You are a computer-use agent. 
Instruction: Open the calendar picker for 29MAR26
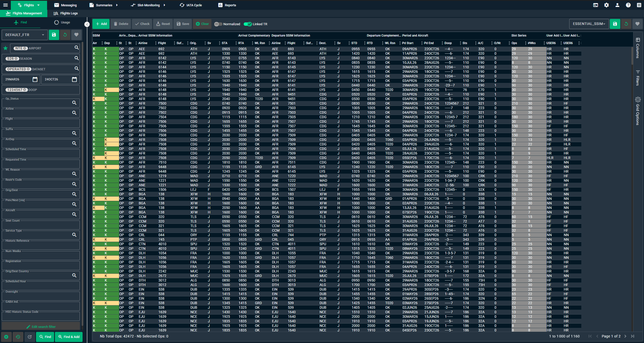pyautogui.click(x=35, y=79)
